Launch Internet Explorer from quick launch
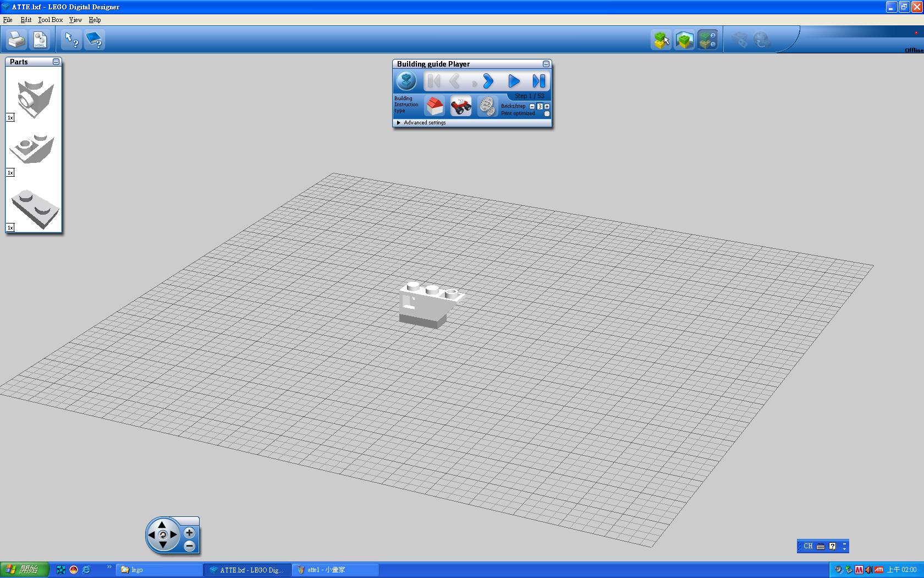 (86, 570)
